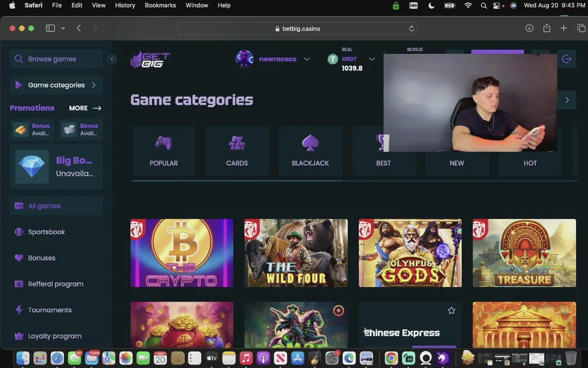Select the POPULAR game category
Image resolution: width=588 pixels, height=368 pixels.
point(163,151)
